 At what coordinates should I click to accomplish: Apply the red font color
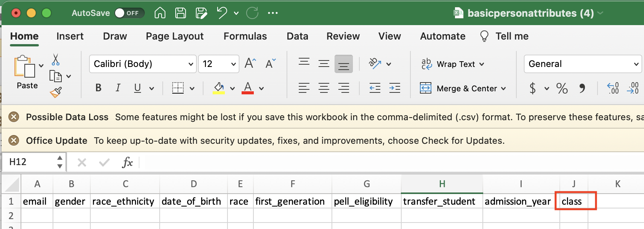(x=248, y=88)
